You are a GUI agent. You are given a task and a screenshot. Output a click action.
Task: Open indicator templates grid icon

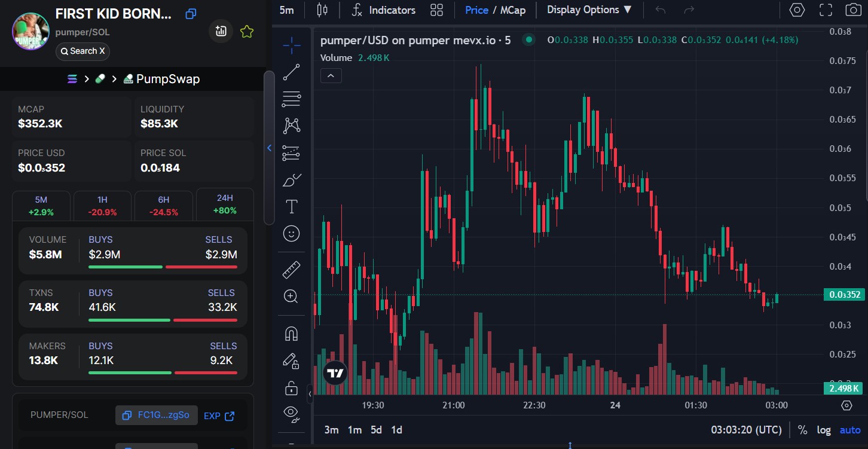click(x=437, y=10)
